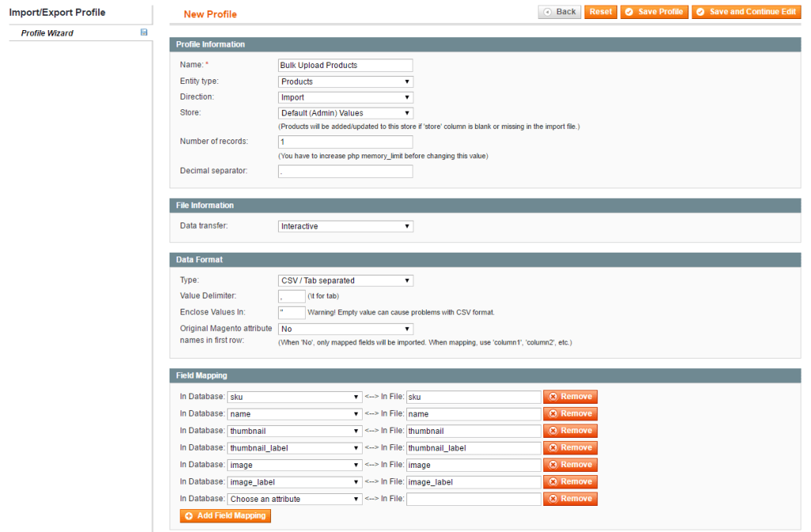The image size is (811, 532).
Task: Click Save and Continue Edit
Action: tap(745, 12)
